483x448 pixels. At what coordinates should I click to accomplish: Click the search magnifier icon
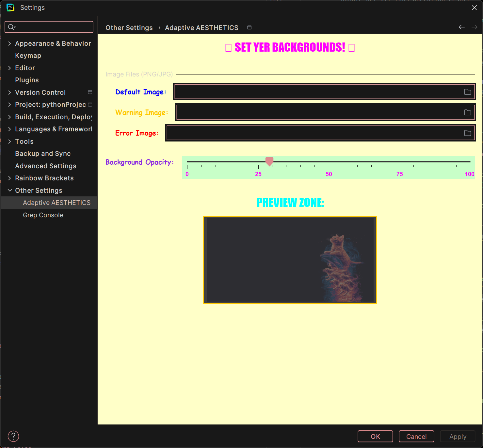coord(11,27)
